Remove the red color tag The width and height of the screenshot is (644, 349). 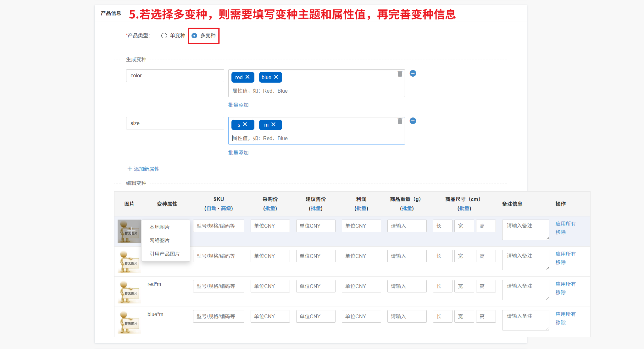click(247, 77)
